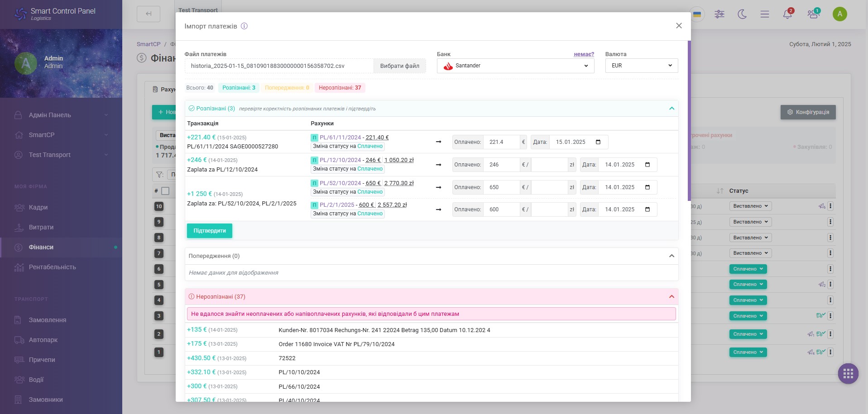Click the Вибрати файл button
The image size is (868, 414).
pos(399,66)
